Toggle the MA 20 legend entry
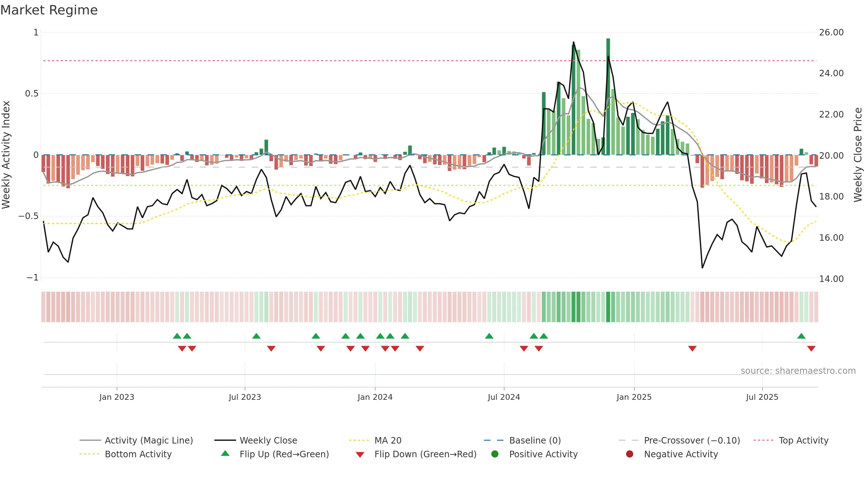The width and height of the screenshot is (868, 488). [375, 440]
